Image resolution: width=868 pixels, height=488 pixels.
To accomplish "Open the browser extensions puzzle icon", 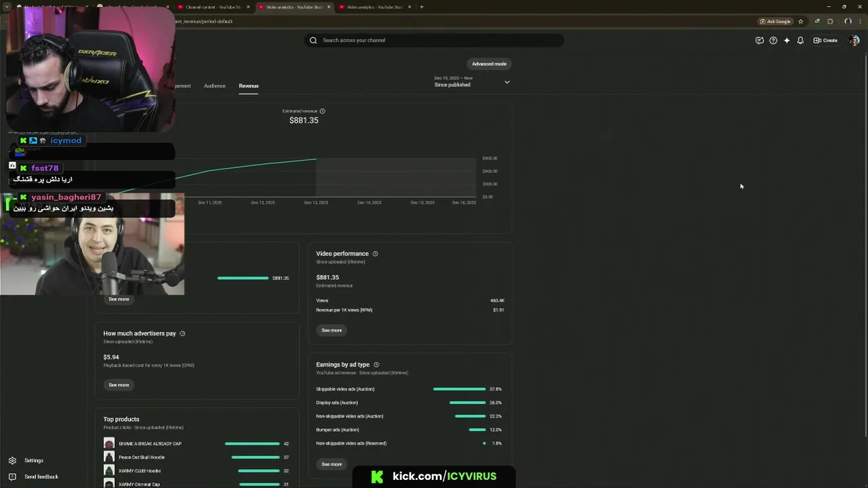I will (x=830, y=21).
